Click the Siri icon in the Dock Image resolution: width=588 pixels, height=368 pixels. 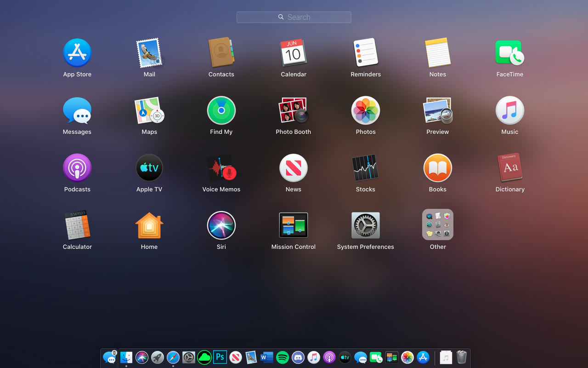coord(142,357)
